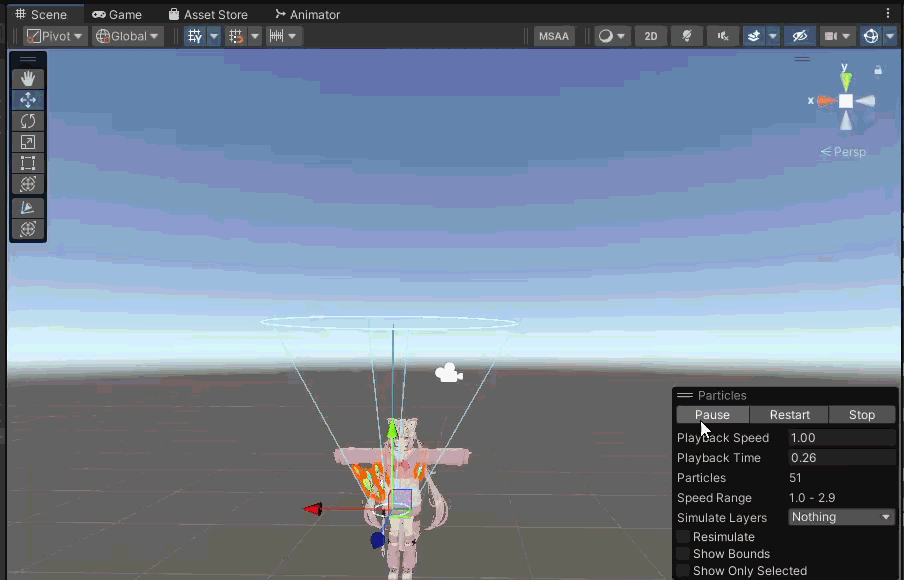Image resolution: width=904 pixels, height=580 pixels.
Task: Restart the particle simulation
Action: (x=789, y=415)
